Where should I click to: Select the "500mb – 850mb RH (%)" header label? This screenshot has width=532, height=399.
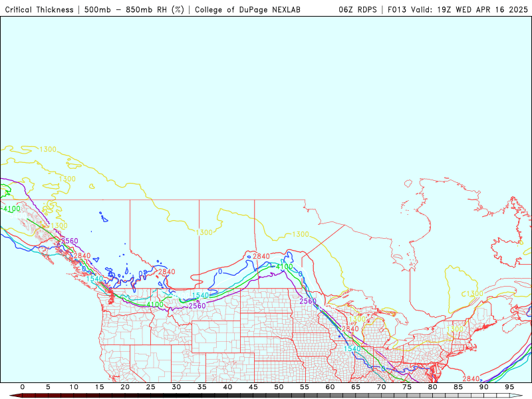134,10
